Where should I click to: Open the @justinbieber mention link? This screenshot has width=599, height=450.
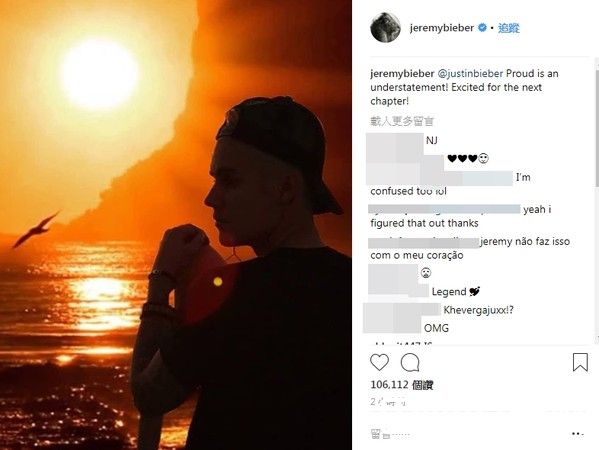pos(470,73)
